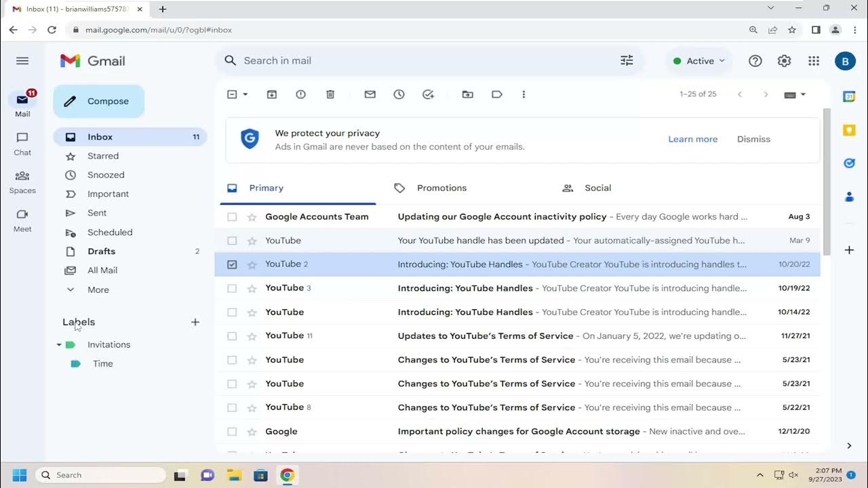Screen dimensions: 868x488
Task: Open the Windows Start button
Action: pos(19,475)
